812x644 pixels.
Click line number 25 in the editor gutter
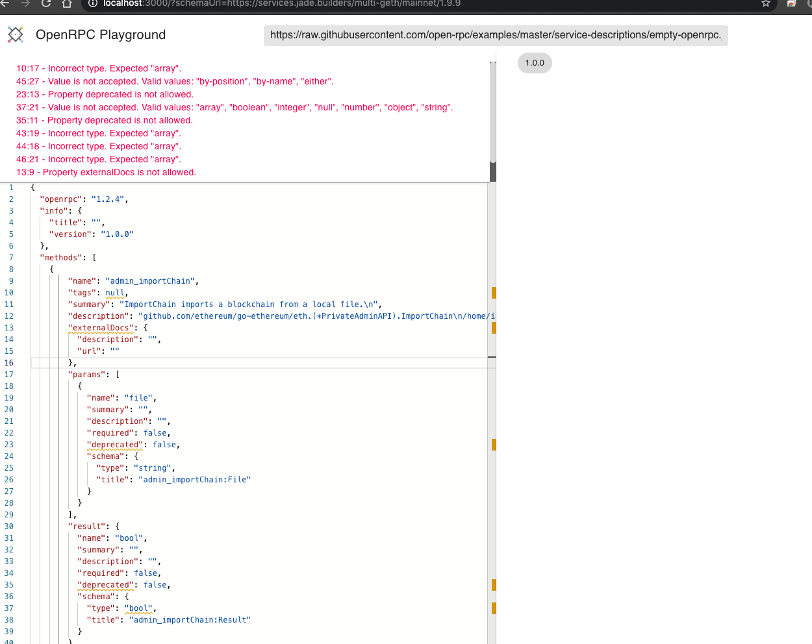coord(8,467)
